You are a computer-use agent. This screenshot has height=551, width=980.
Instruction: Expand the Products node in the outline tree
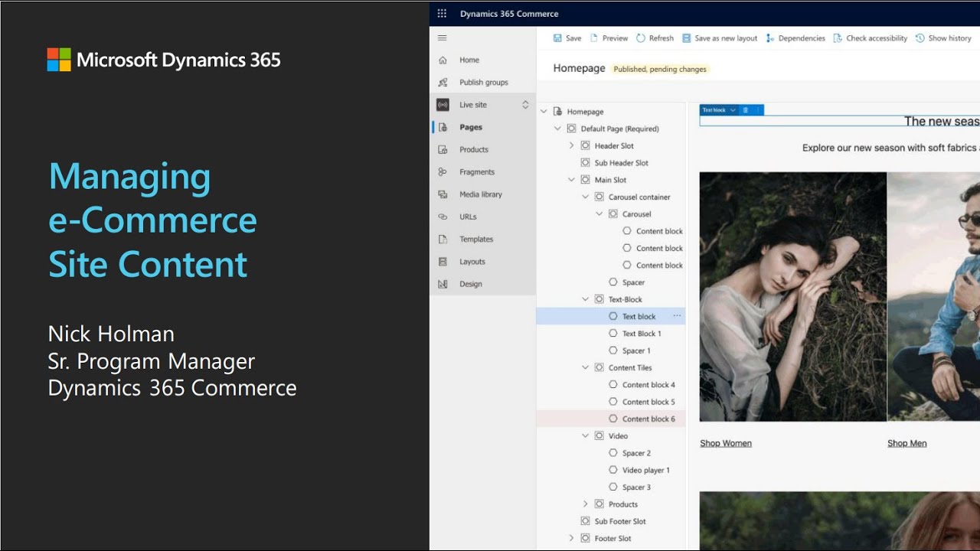pyautogui.click(x=585, y=504)
